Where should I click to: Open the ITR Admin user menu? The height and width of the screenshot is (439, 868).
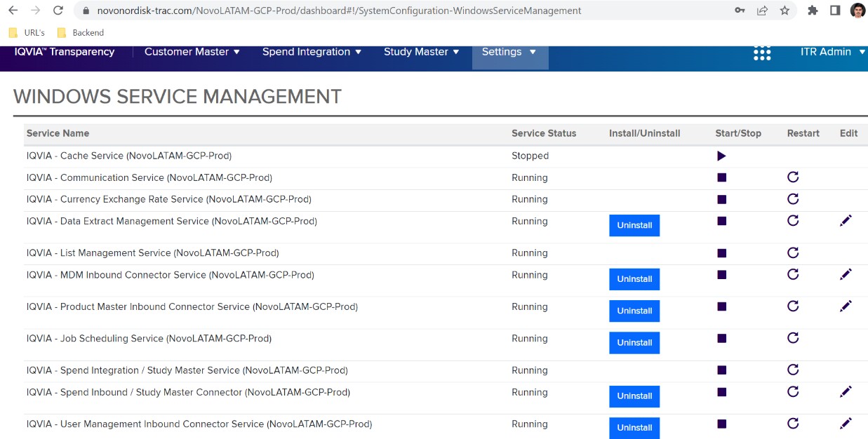(833, 52)
